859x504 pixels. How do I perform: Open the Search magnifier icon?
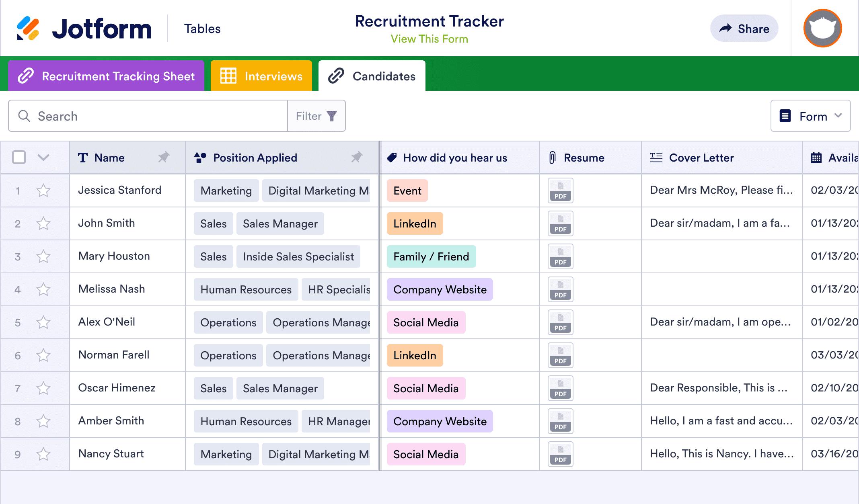(24, 116)
